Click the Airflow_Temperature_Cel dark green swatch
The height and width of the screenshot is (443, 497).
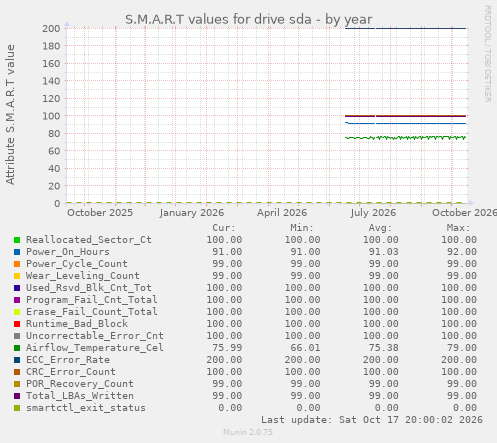(x=17, y=348)
